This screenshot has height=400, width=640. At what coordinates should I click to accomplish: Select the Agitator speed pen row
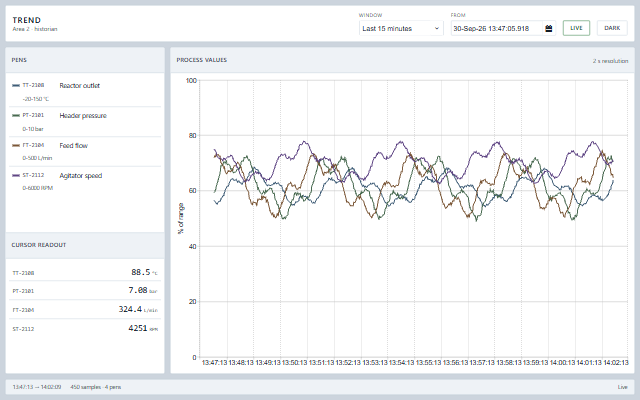[x=85, y=182]
